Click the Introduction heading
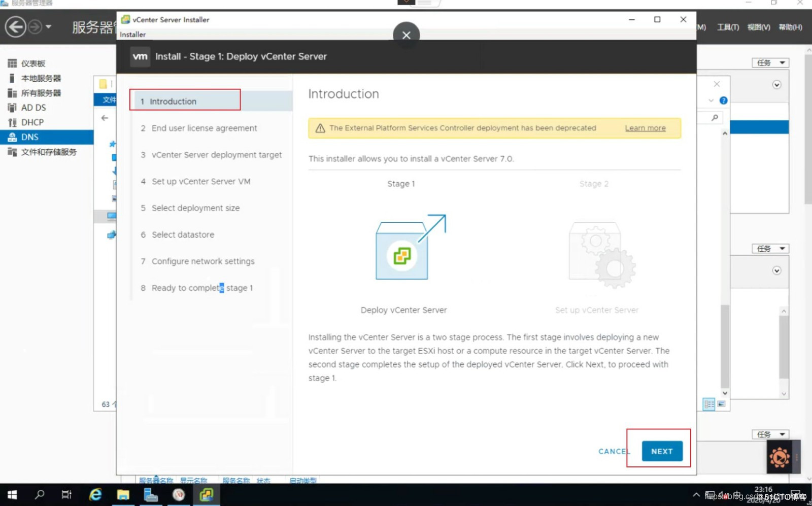 click(344, 94)
